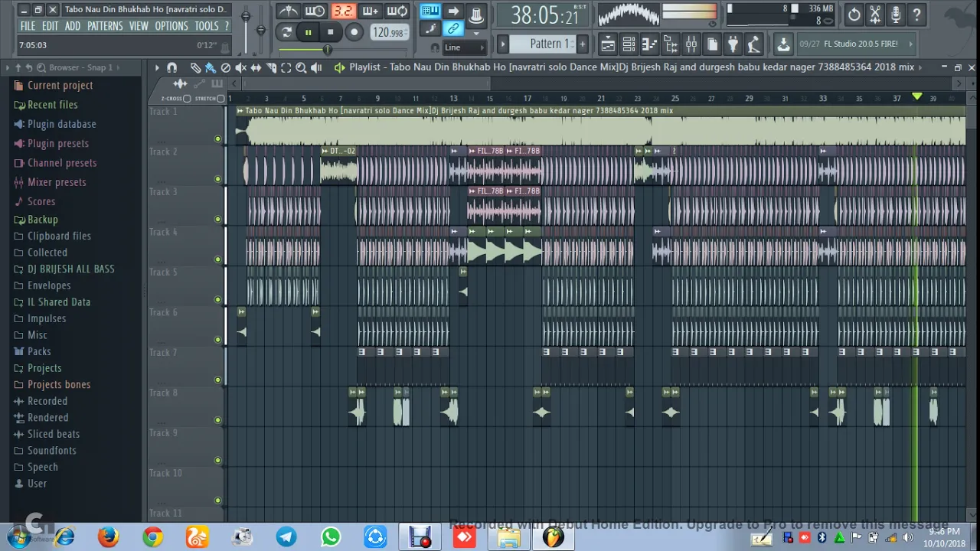
Task: Select the Paint brush tool
Action: [211, 67]
